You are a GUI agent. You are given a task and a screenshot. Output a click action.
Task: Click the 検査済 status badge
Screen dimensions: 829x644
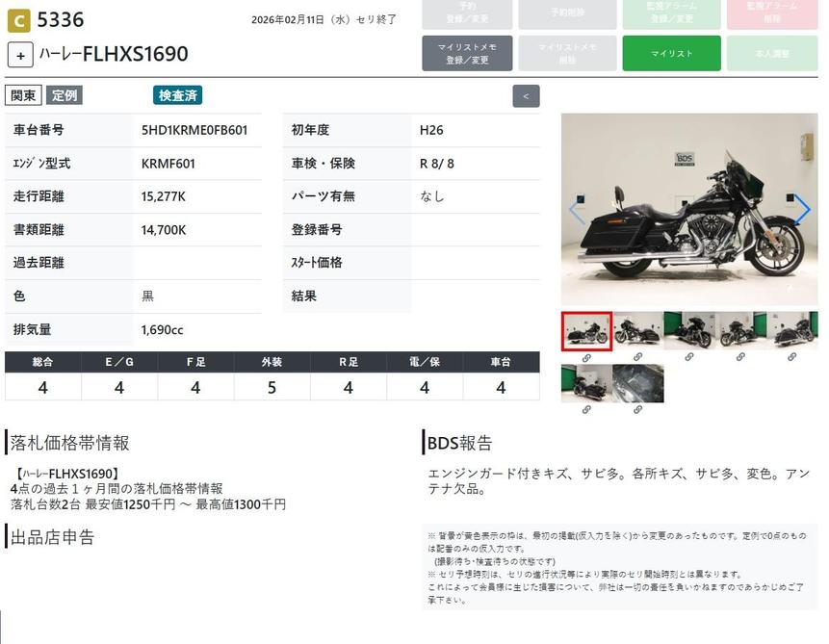click(x=177, y=95)
